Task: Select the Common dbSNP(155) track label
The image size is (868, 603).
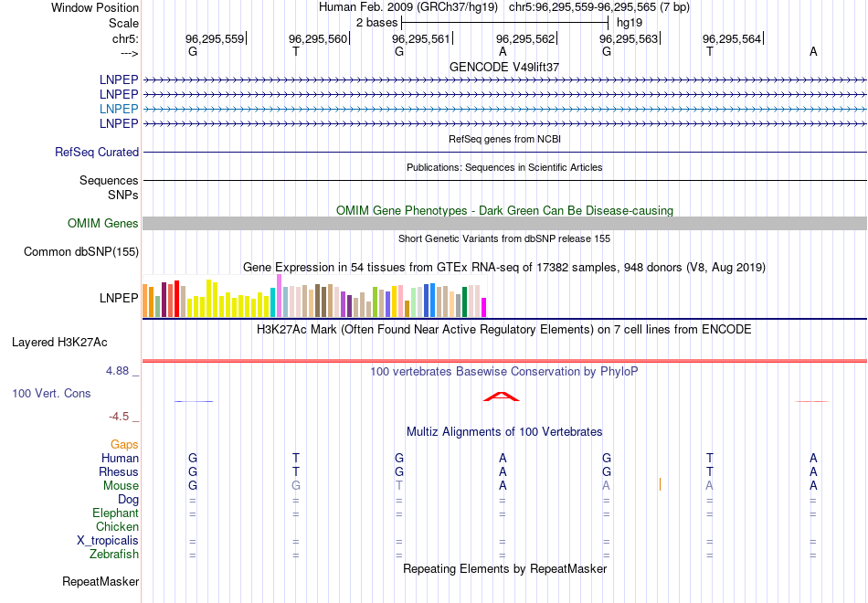Action: (81, 252)
